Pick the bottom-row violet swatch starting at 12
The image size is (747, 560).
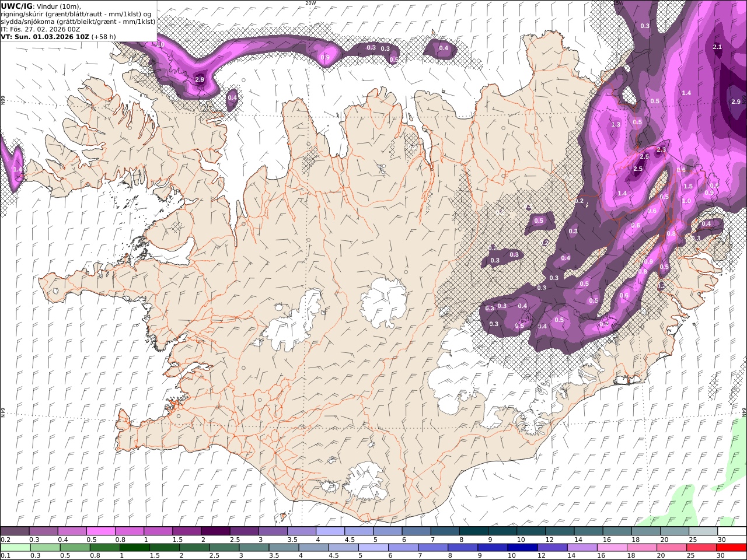(552, 548)
